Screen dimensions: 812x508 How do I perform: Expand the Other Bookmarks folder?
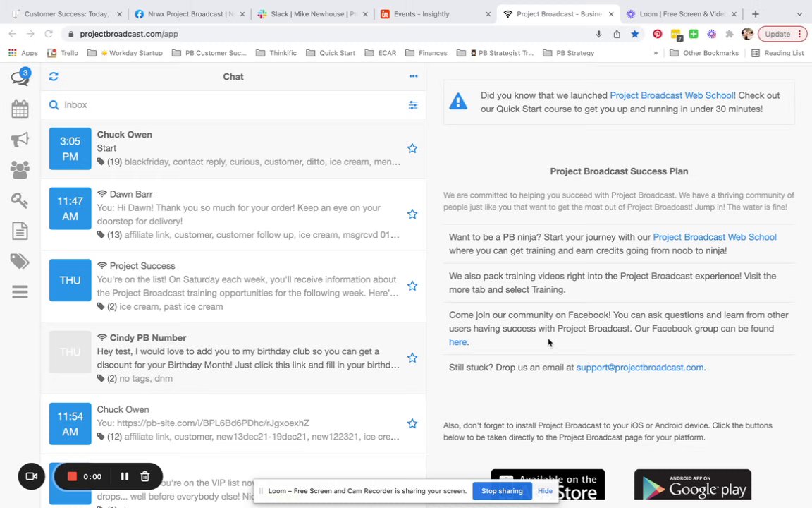tap(704, 53)
